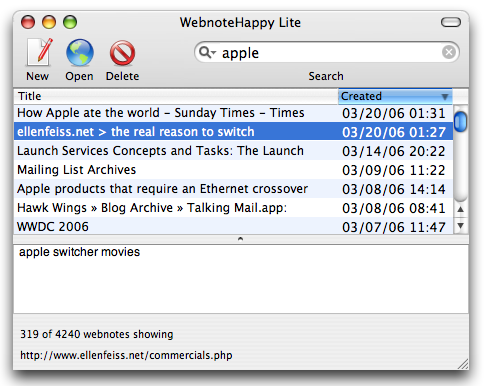Select "Apple products that require an Ethernet crossover"
This screenshot has width=485, height=386.
pos(233,189)
